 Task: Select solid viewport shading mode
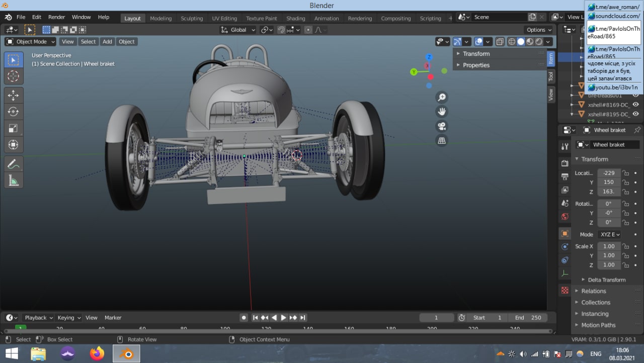[x=521, y=42]
